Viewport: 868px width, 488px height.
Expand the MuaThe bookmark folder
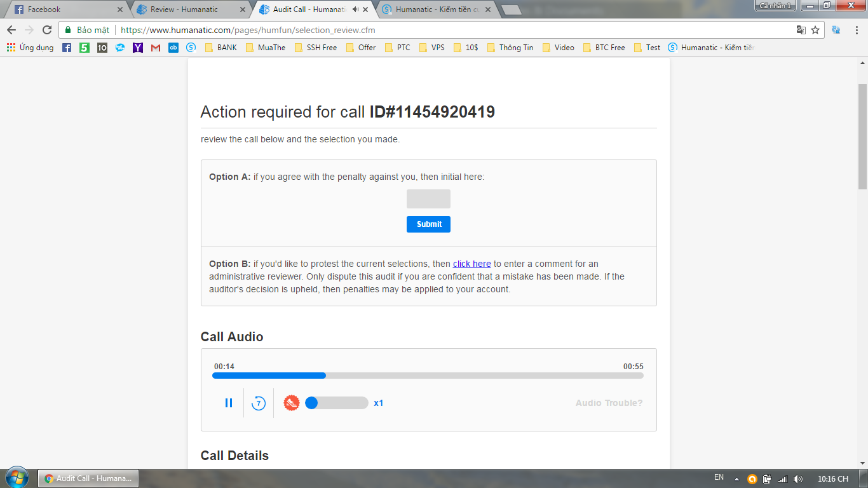tap(266, 48)
